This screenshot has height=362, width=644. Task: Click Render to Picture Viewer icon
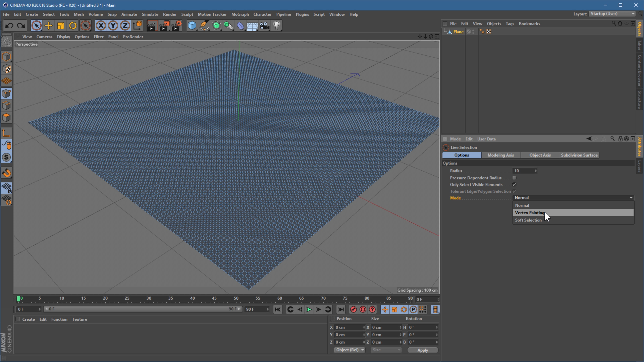[164, 25]
